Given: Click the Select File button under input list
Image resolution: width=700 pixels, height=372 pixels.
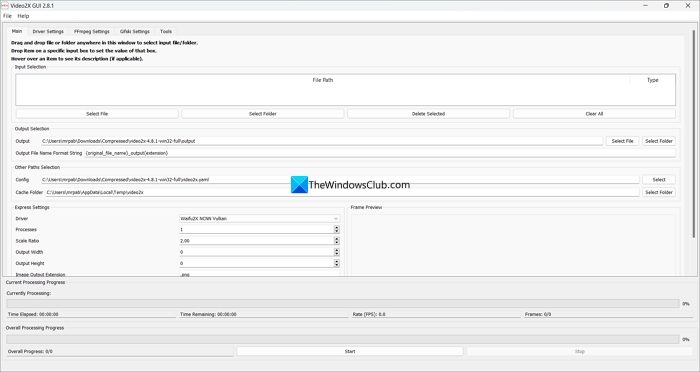Looking at the screenshot, I should pyautogui.click(x=97, y=114).
